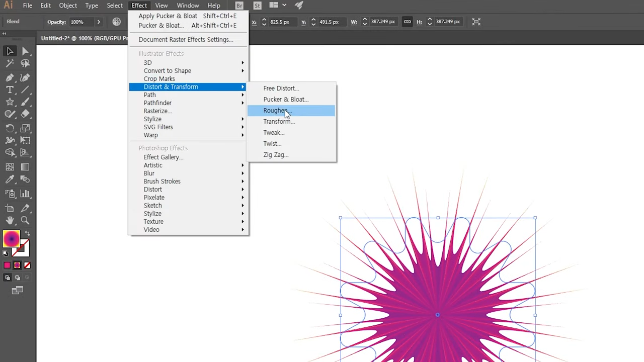The width and height of the screenshot is (644, 362).
Task: Select the Free Transform tool
Action: (x=26, y=140)
